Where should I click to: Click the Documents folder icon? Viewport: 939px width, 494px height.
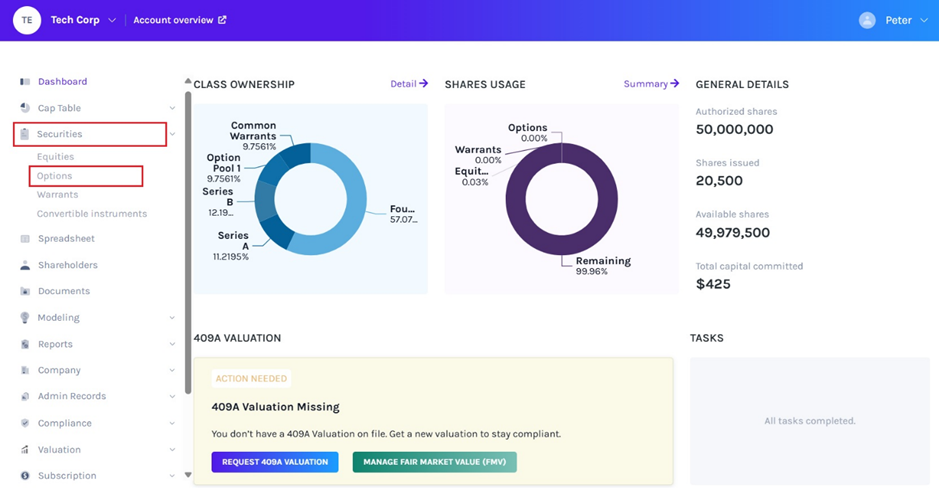point(25,291)
